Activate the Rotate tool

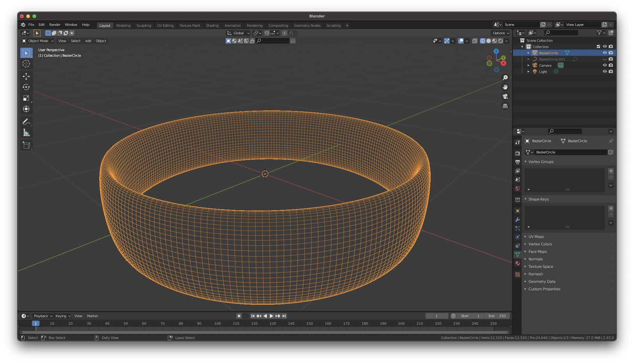[26, 87]
